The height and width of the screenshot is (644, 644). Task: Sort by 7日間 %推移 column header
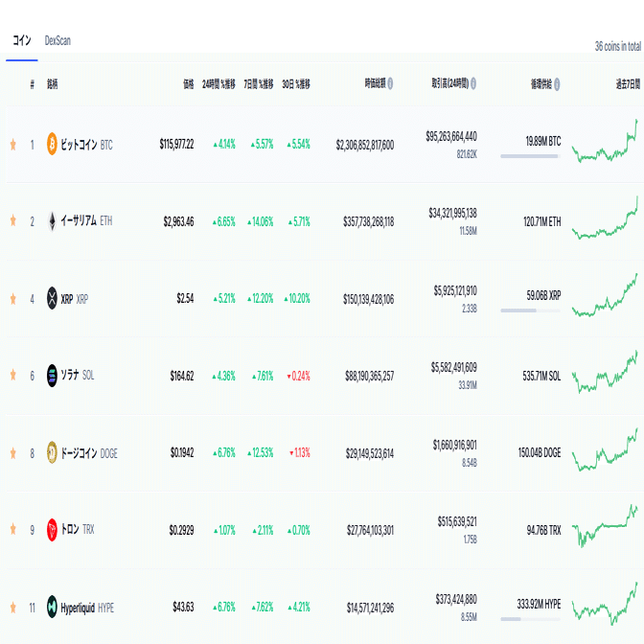pyautogui.click(x=259, y=83)
